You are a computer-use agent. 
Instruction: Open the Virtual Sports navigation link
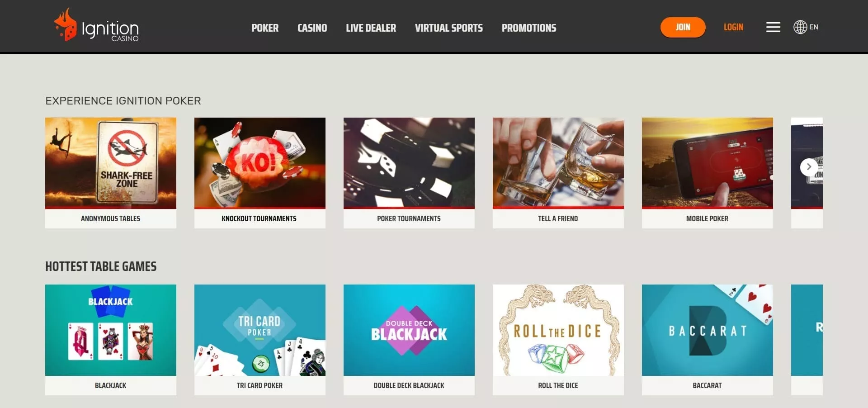click(x=449, y=28)
